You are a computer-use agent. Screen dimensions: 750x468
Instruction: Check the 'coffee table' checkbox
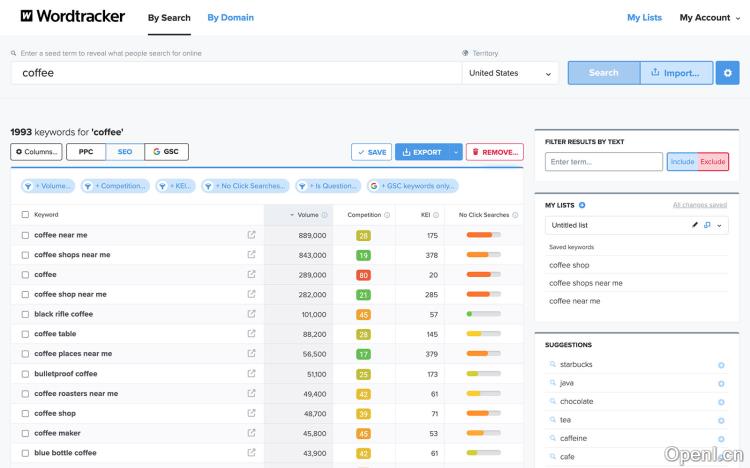coord(25,334)
